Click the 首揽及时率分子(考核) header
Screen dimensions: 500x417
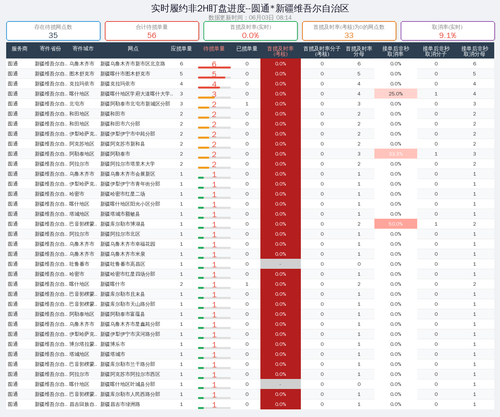pos(322,51)
